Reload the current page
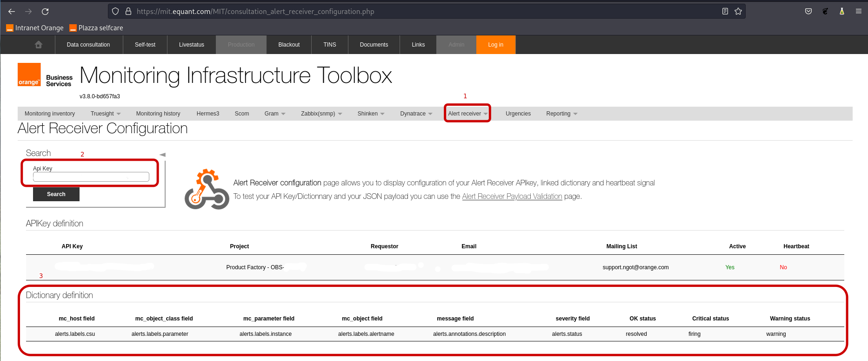The width and height of the screenshot is (868, 361). (x=45, y=11)
